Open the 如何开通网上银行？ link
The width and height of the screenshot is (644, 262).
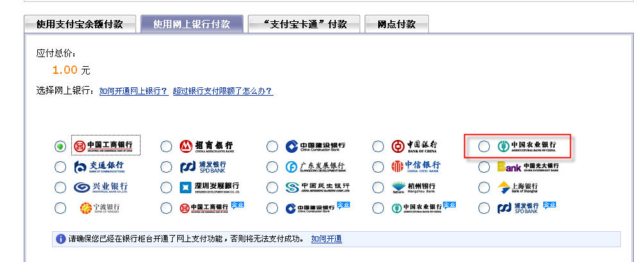pos(134,91)
